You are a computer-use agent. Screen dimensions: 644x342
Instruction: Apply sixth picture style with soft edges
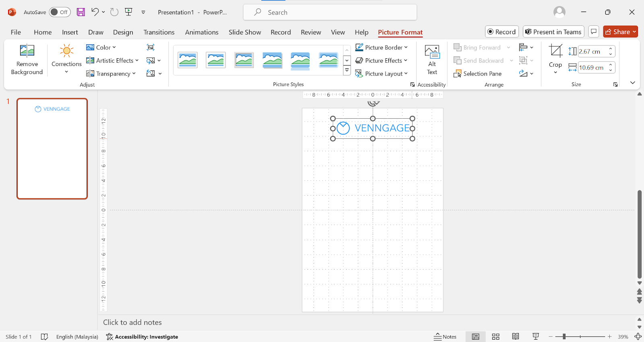[328, 60]
